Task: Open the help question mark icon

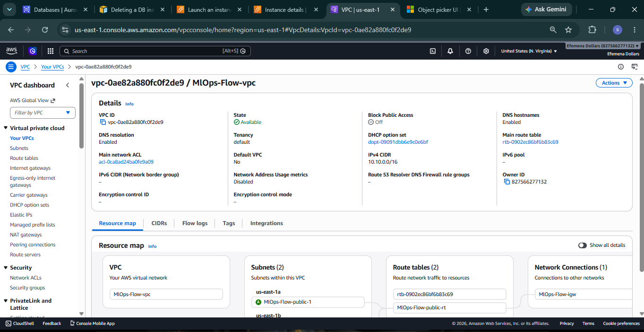Action: point(468,51)
